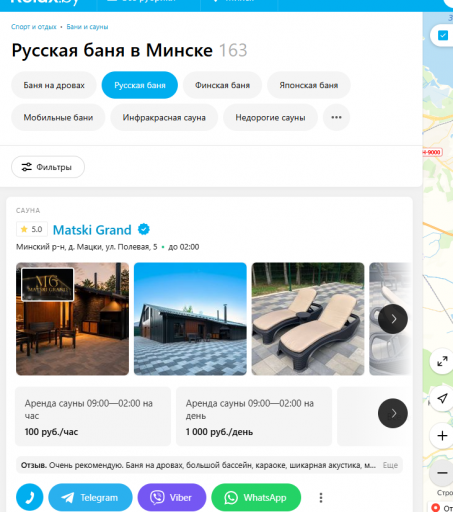
Task: Zoom in on the map with plus
Action: tap(442, 436)
